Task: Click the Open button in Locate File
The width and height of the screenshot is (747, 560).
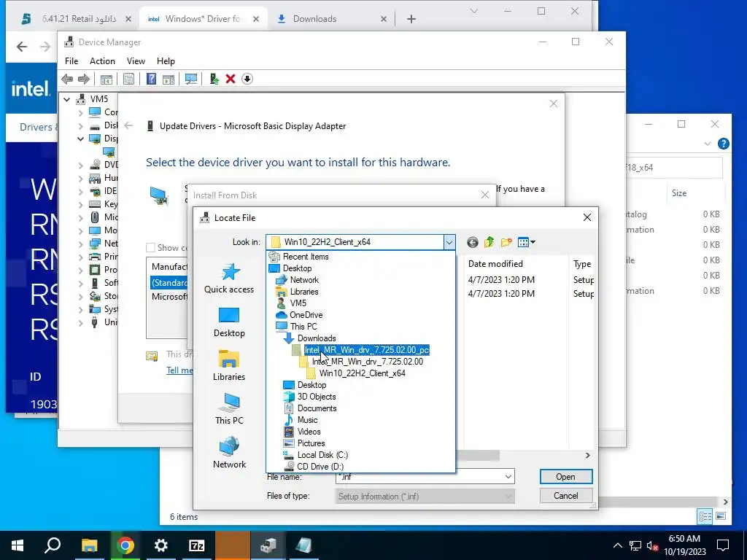Action: click(x=566, y=477)
